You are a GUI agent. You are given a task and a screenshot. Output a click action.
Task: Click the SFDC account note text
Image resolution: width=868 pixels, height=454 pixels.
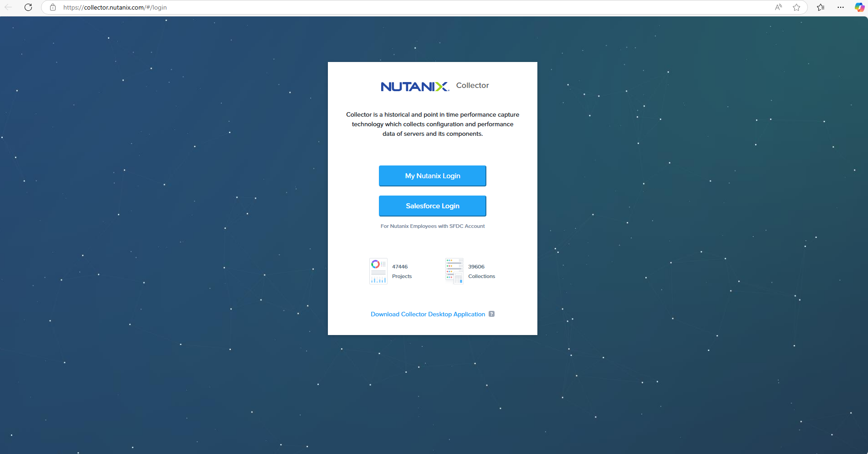(432, 226)
